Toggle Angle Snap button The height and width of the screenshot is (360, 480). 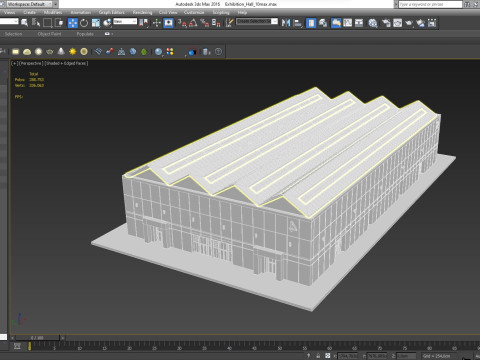(193, 23)
